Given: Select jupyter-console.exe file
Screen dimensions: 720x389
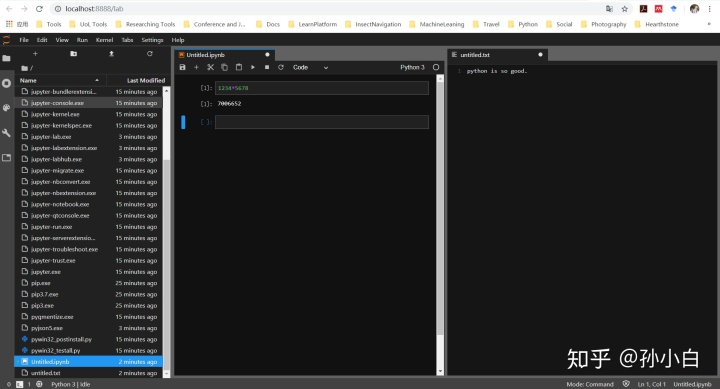Looking at the screenshot, I should 88,103.
